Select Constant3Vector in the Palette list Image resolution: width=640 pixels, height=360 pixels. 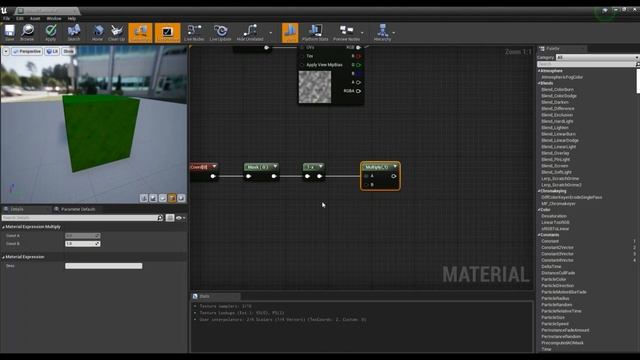tap(557, 254)
